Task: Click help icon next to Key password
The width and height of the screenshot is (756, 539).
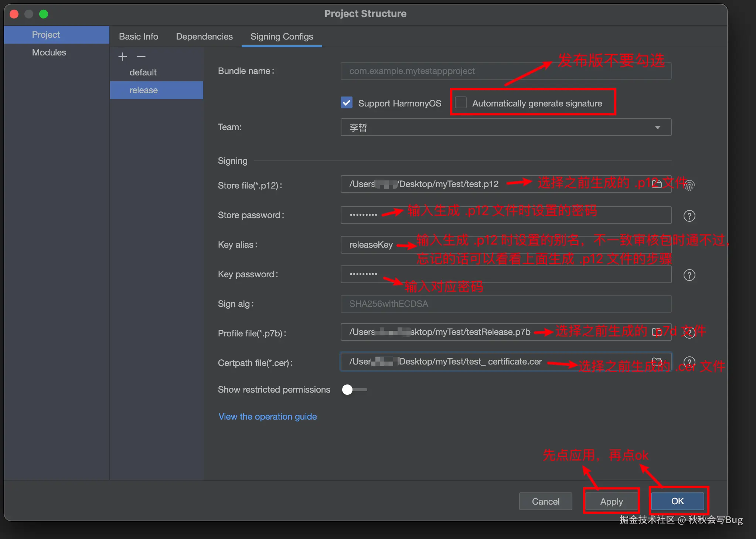Action: pyautogui.click(x=689, y=275)
